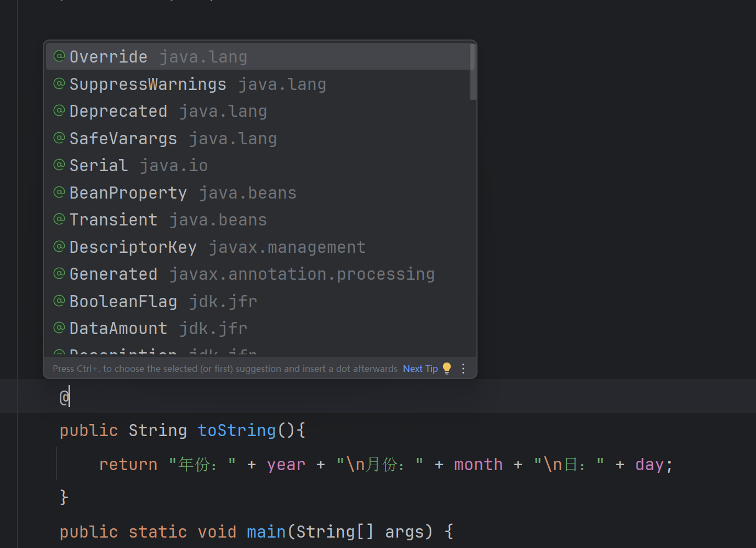This screenshot has height=548, width=756.
Task: Click the closing brace of toString method
Action: click(64, 497)
